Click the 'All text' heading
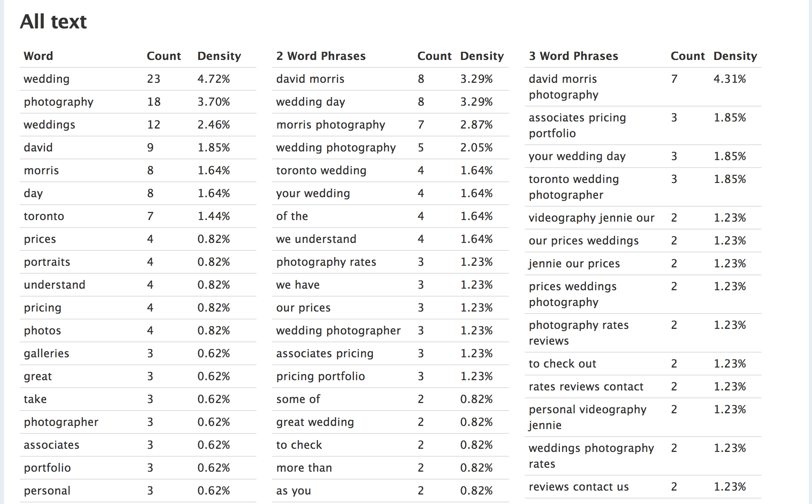This screenshot has height=504, width=812. click(x=53, y=21)
